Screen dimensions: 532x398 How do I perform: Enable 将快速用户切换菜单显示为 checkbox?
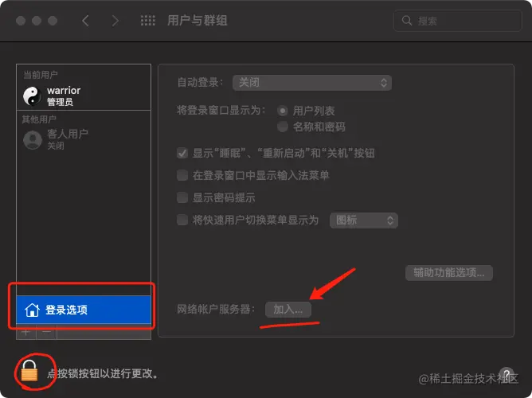pos(182,220)
